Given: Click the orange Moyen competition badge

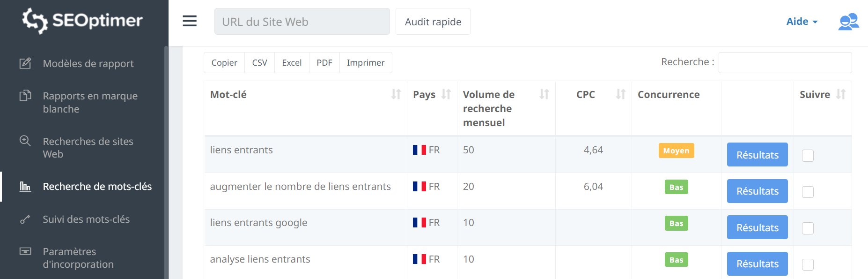Looking at the screenshot, I should tap(676, 151).
